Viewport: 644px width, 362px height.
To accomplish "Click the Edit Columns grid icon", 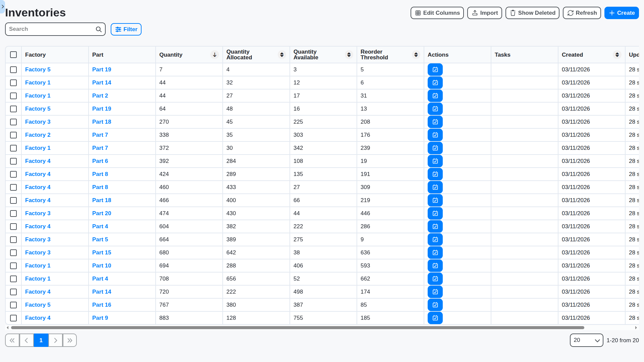I will coord(418,13).
